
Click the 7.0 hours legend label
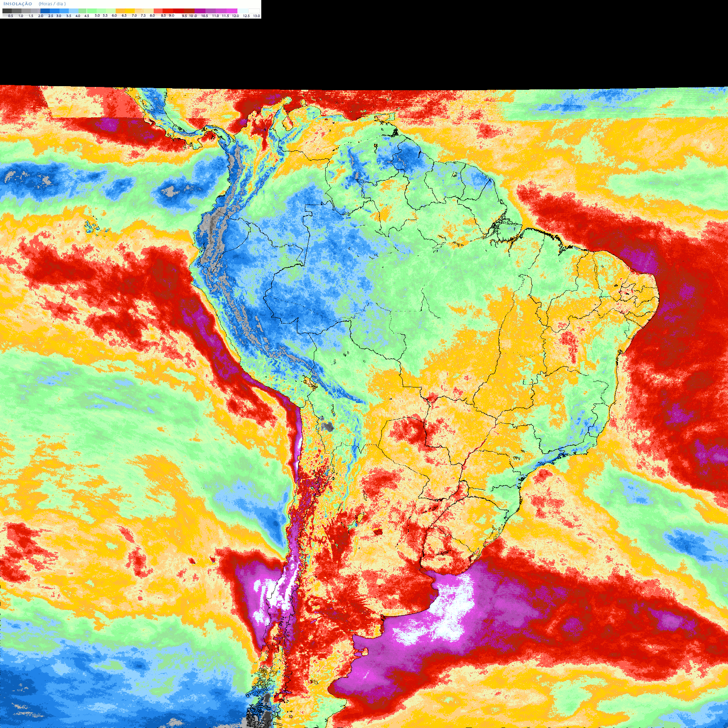[x=134, y=15]
